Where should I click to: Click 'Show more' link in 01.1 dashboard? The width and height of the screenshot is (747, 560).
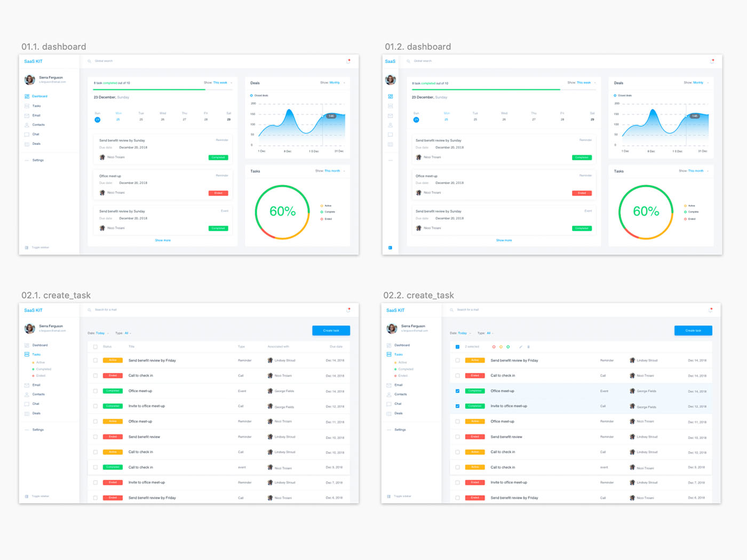pos(163,241)
